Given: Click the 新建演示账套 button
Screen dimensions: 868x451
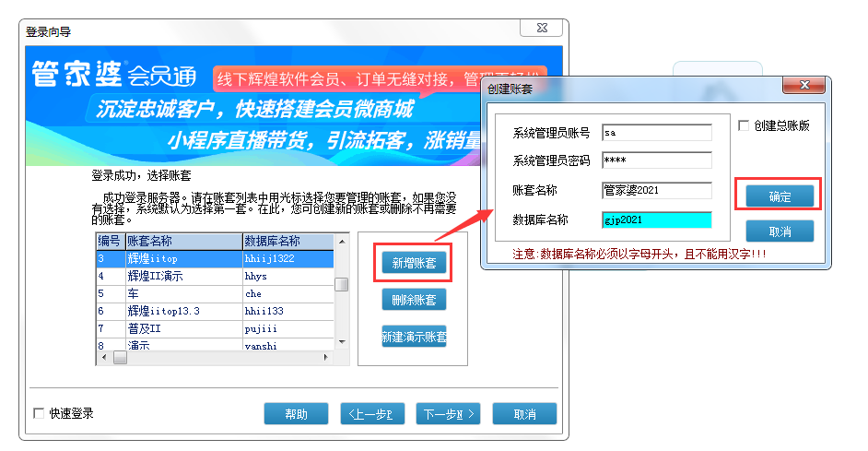Looking at the screenshot, I should [x=414, y=337].
